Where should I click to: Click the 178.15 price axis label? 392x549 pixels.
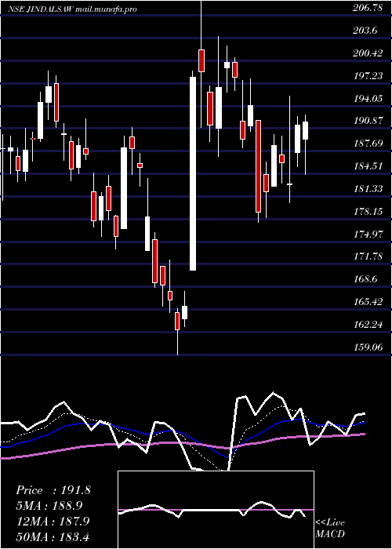pyautogui.click(x=368, y=212)
